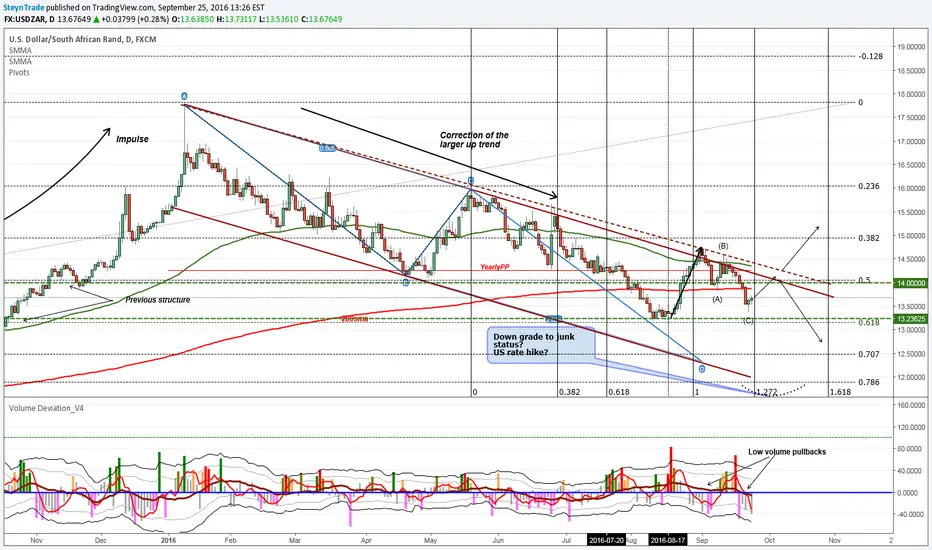This screenshot has width=932, height=550.
Task: Click the '0.707' Fibonacci level label
Action: (869, 354)
